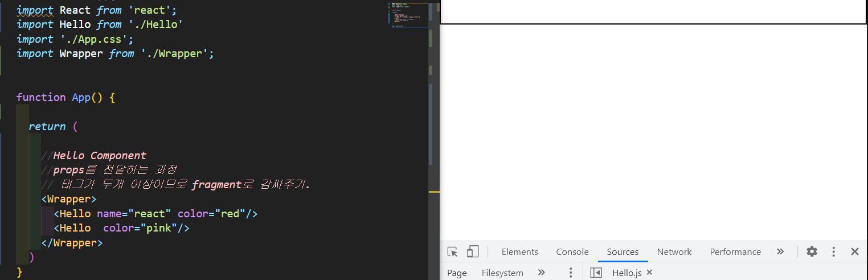This screenshot has width=868, height=280.
Task: Select the Page navigator tab
Action: [x=457, y=273]
